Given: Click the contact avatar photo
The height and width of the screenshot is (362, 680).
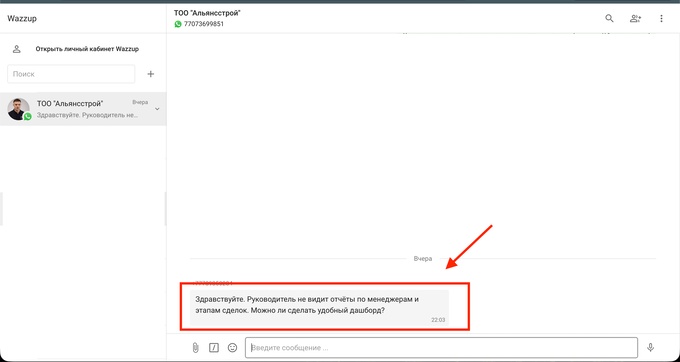Looking at the screenshot, I should [19, 109].
